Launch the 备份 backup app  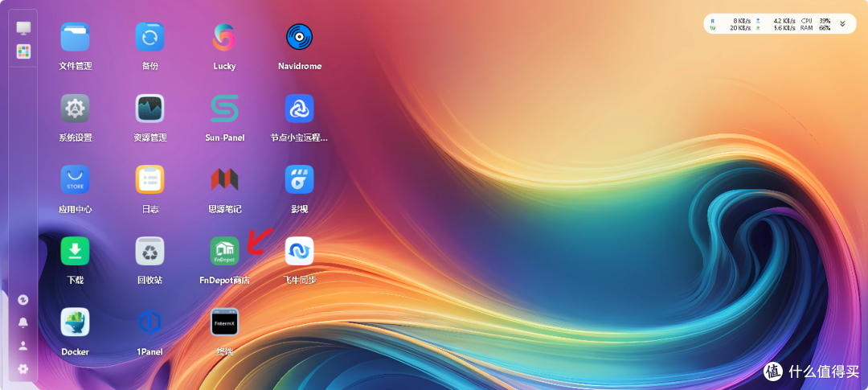click(149, 37)
